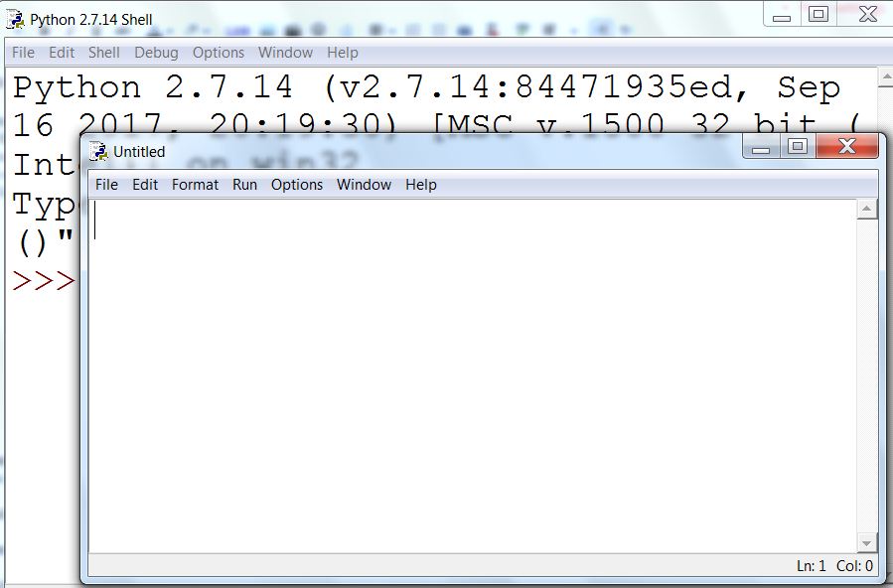Minimize the Untitled editor window
893x588 pixels.
pyautogui.click(x=762, y=147)
